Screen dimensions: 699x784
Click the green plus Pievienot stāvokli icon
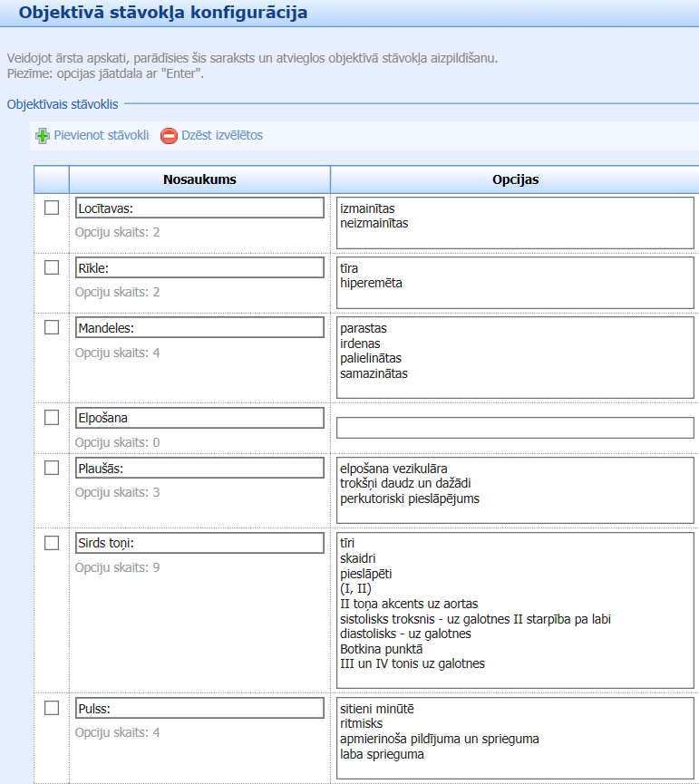[42, 136]
